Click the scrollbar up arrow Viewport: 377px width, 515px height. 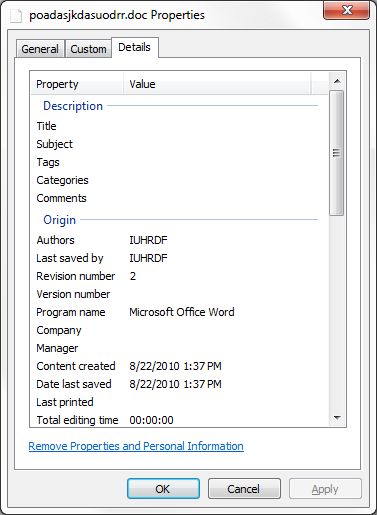tap(337, 81)
